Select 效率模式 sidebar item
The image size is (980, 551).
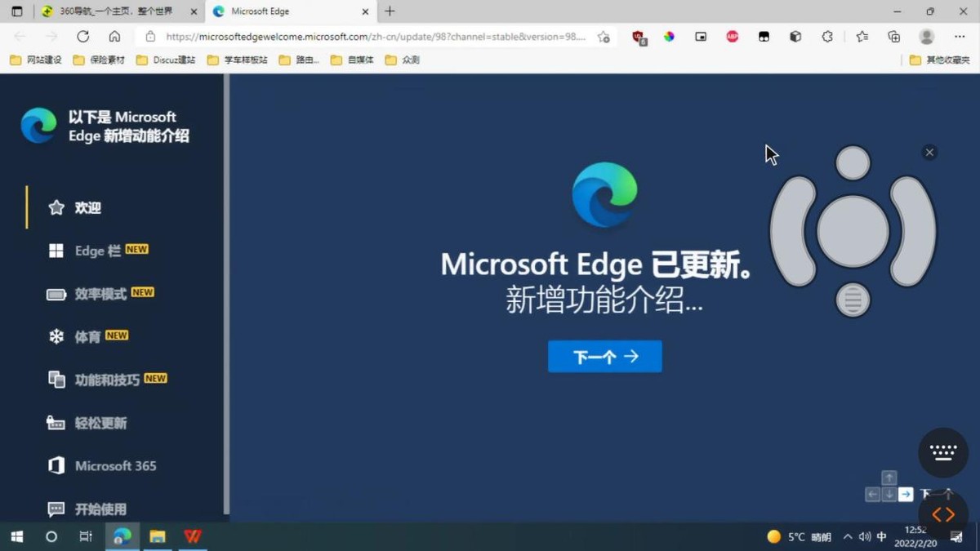(x=100, y=294)
